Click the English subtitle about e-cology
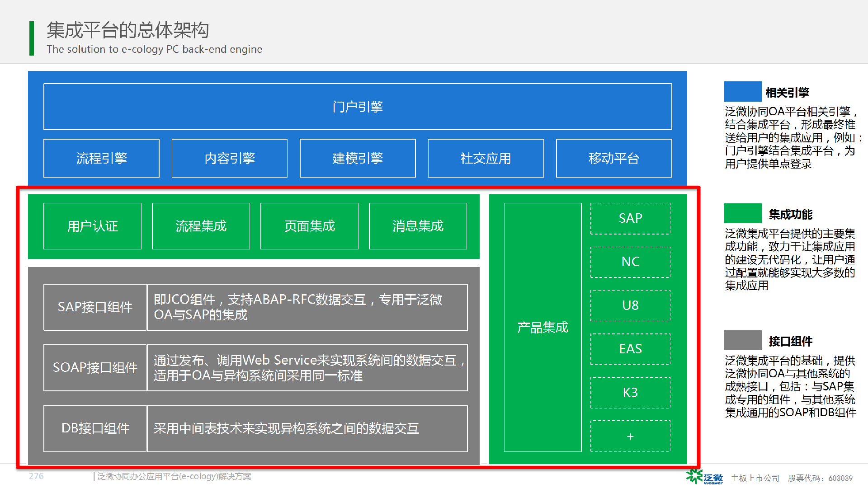The width and height of the screenshot is (868, 488). 154,49
